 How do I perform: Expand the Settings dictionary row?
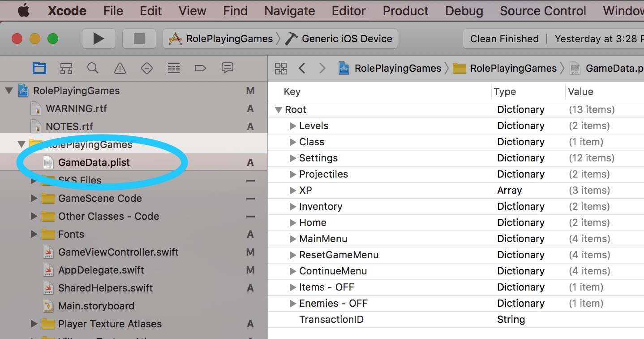[292, 158]
